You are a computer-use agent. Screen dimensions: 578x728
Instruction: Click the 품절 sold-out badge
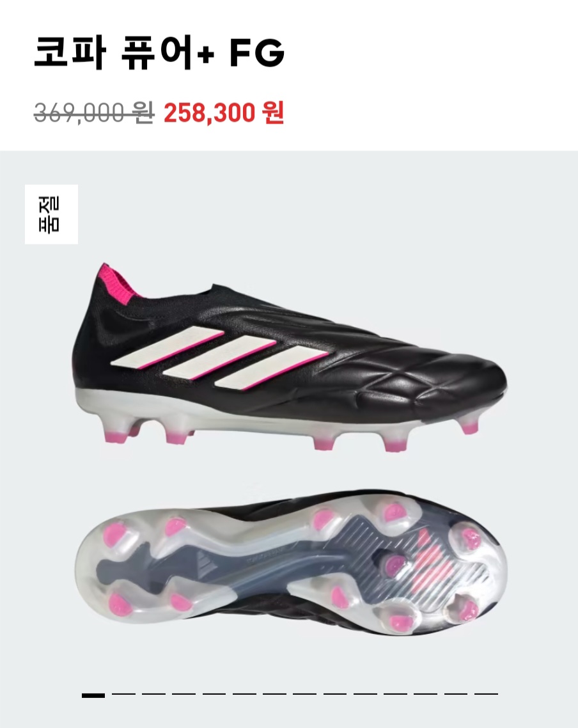[x=52, y=214]
